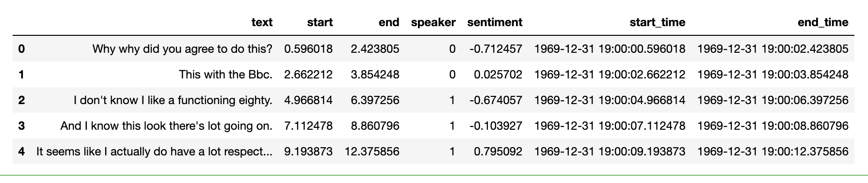The width and height of the screenshot is (868, 183).
Task: Click the end_time cell 1969-12-31 19:00:03.854248
Action: (773, 75)
